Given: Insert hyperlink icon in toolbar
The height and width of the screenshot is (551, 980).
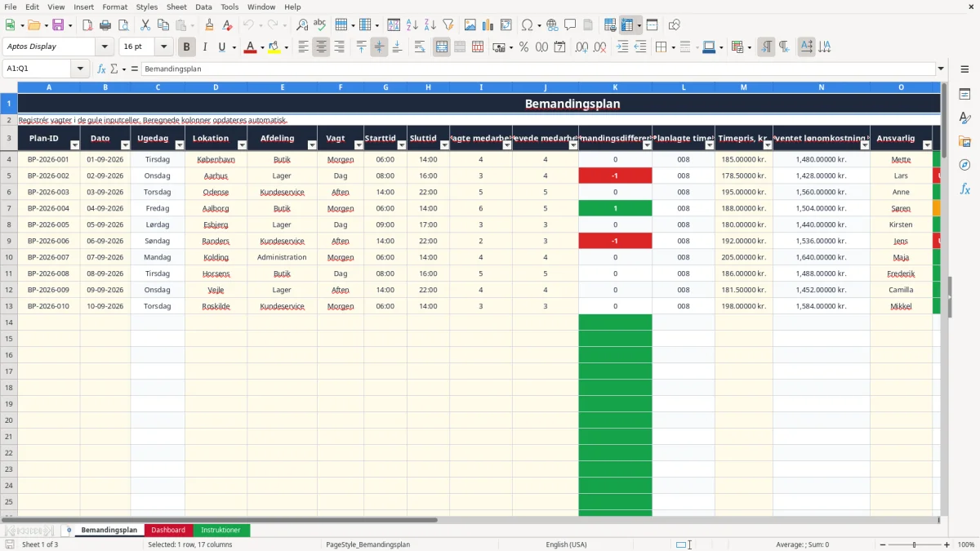Looking at the screenshot, I should tap(552, 25).
